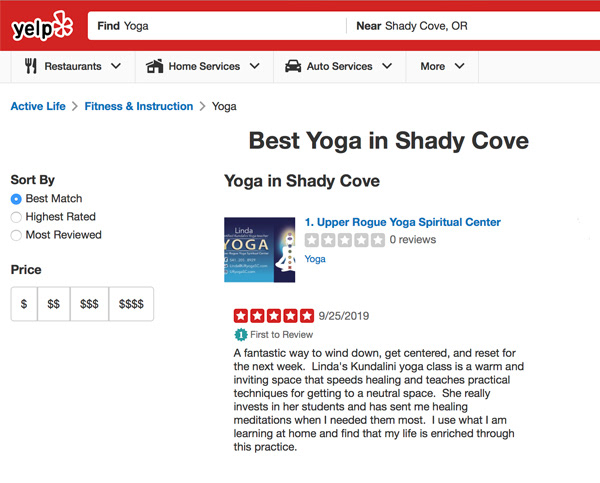Select Highest Rated sort option
Screen dimensions: 600x483
tap(16, 217)
